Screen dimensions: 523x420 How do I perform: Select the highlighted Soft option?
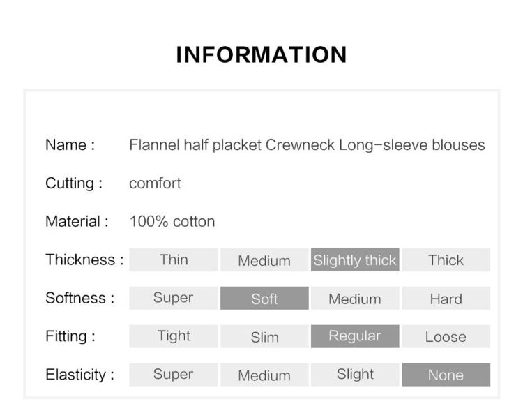pyautogui.click(x=264, y=298)
